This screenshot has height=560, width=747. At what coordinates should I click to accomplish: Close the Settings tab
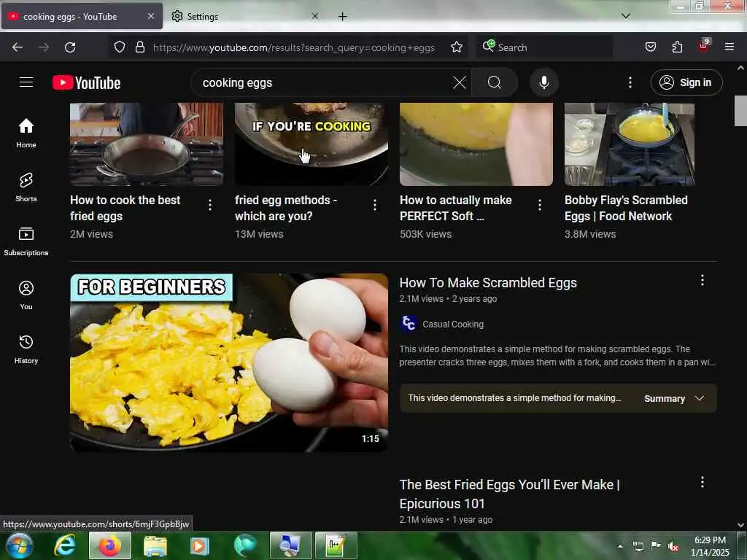[x=314, y=16]
